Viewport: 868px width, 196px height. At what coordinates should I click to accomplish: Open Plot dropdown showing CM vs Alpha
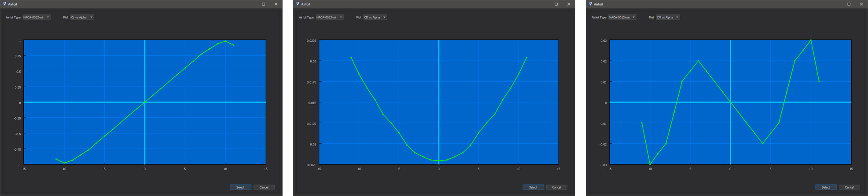pyautogui.click(x=668, y=18)
